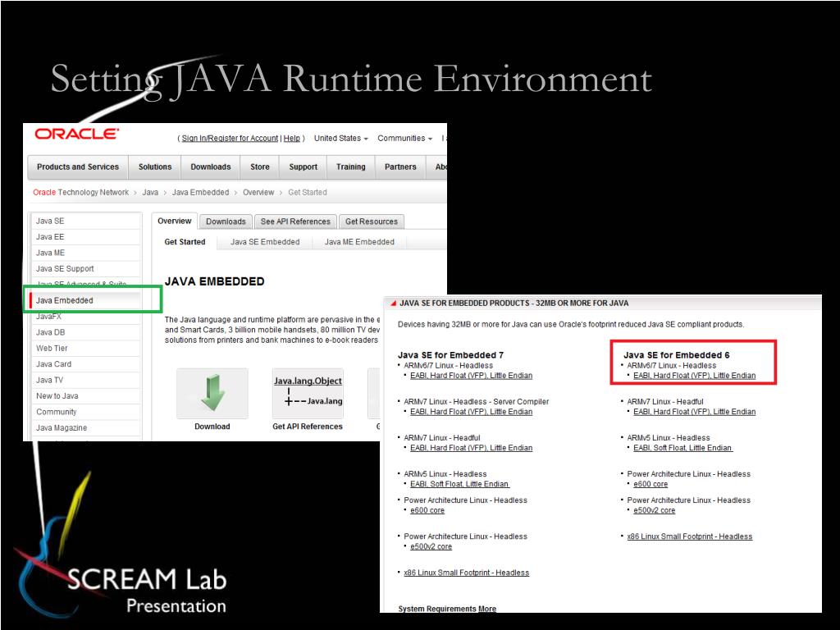Click Java in the breadcrumb trail

[150, 192]
